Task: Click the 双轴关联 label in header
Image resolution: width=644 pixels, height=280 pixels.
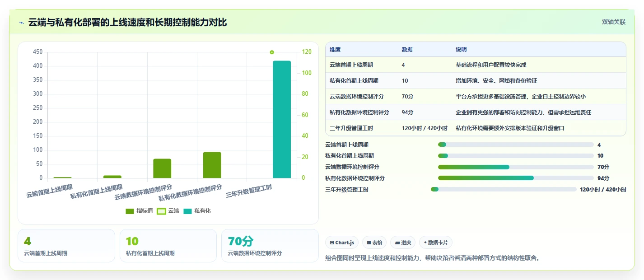Action: click(x=614, y=22)
